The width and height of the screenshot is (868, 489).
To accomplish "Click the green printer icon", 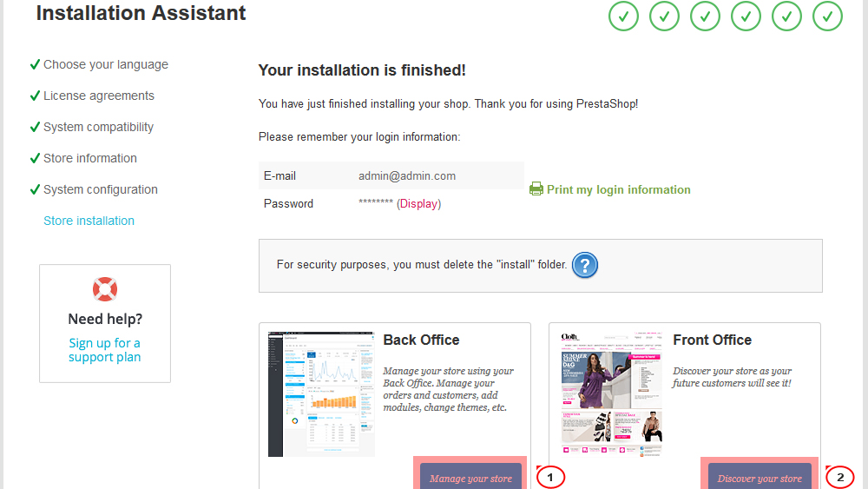I will point(536,189).
